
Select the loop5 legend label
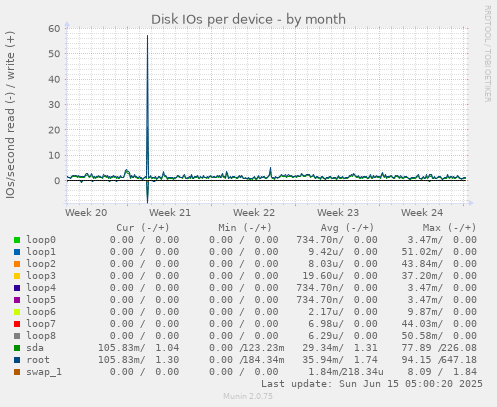pos(41,300)
